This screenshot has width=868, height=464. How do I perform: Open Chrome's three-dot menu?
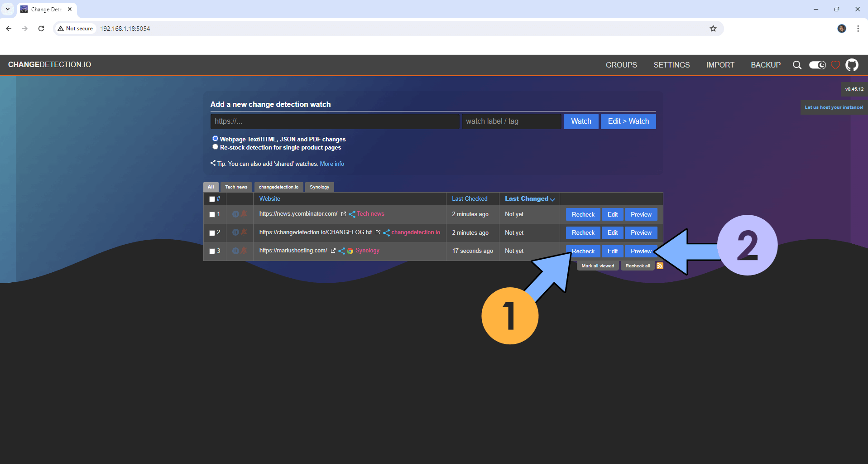tap(858, 29)
